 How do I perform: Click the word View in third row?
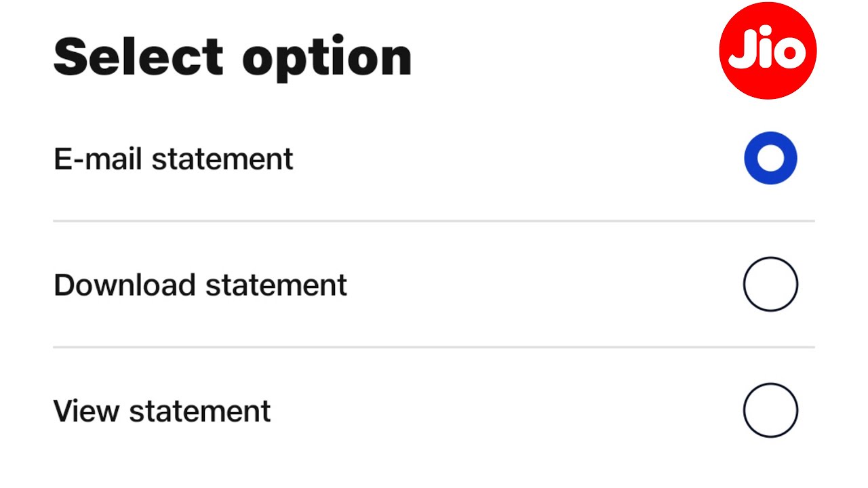click(x=86, y=411)
